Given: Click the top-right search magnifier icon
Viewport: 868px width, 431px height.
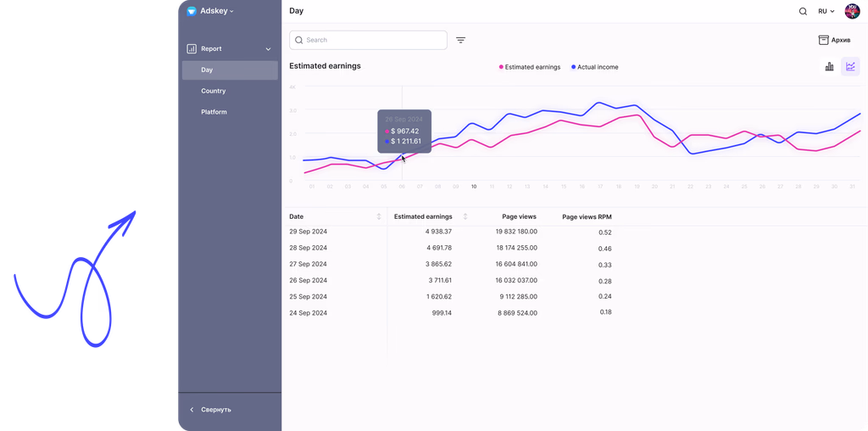Looking at the screenshot, I should 803,11.
